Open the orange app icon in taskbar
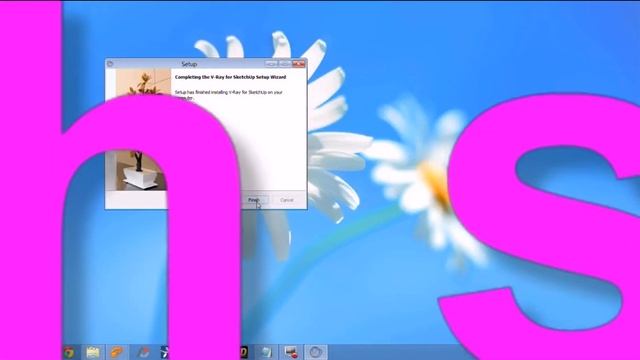The width and height of the screenshot is (640, 360). [x=117, y=352]
